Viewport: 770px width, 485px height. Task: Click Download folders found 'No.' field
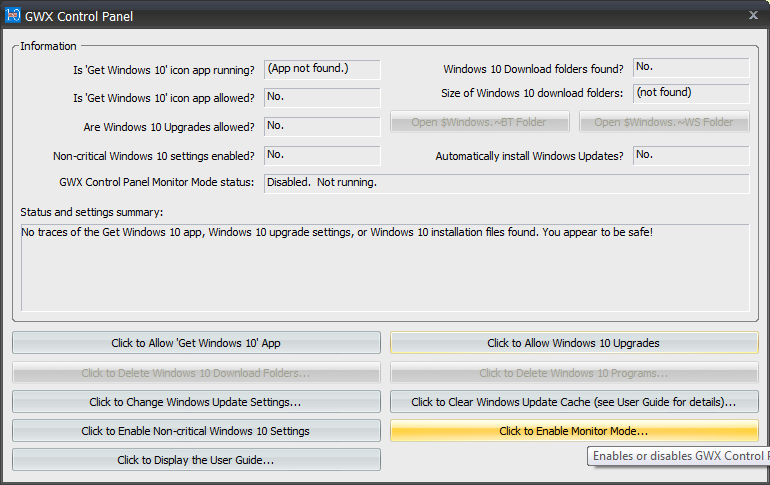[691, 68]
